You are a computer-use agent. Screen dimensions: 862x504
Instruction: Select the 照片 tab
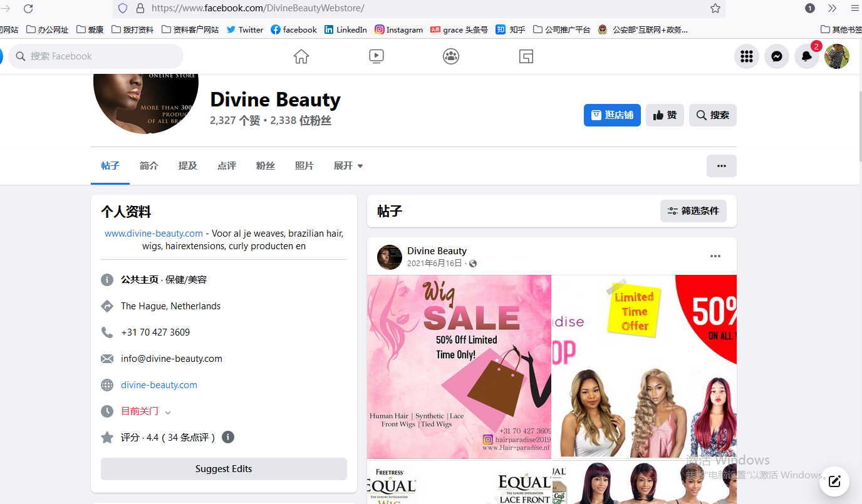[x=304, y=166]
